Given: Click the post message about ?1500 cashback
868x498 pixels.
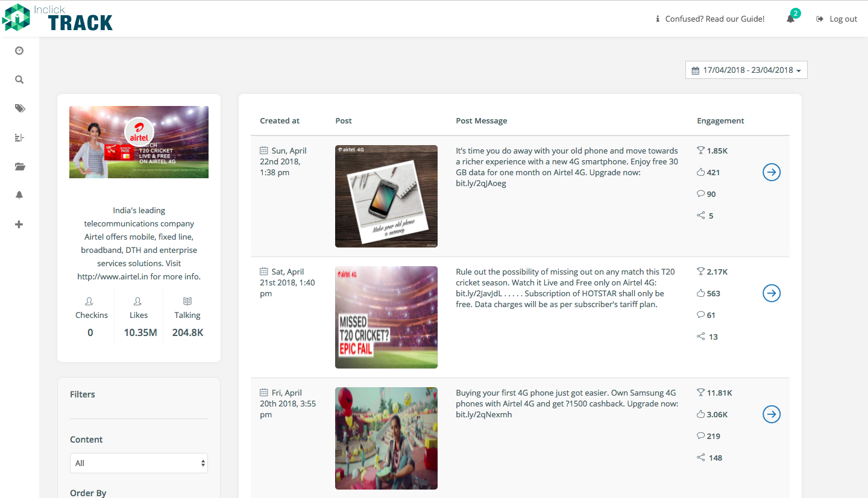Looking at the screenshot, I should (567, 403).
